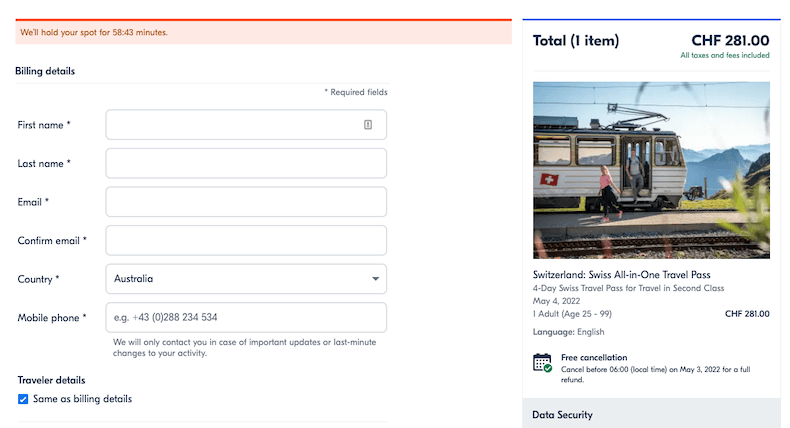The image size is (790, 428).
Task: Select the Confirm email input field
Action: tap(246, 240)
